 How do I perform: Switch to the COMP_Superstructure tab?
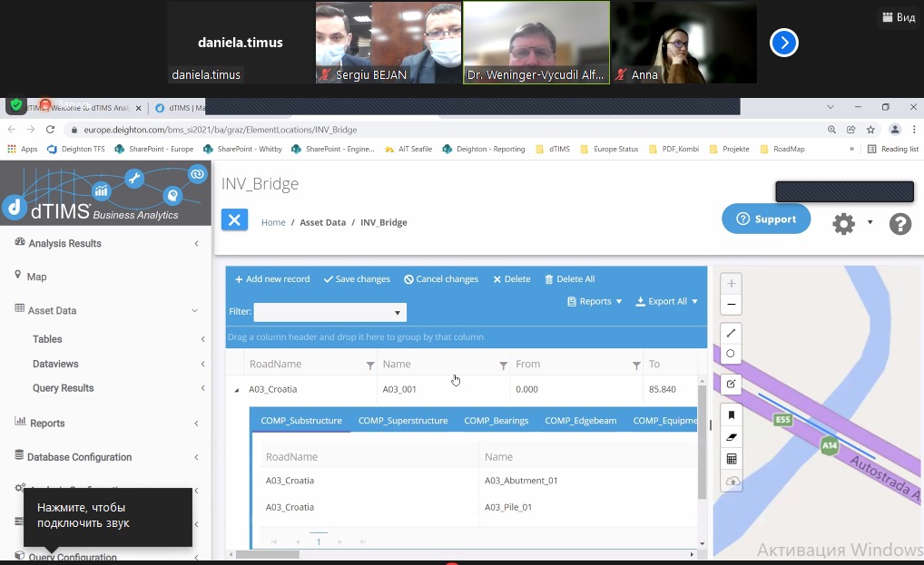[402, 421]
